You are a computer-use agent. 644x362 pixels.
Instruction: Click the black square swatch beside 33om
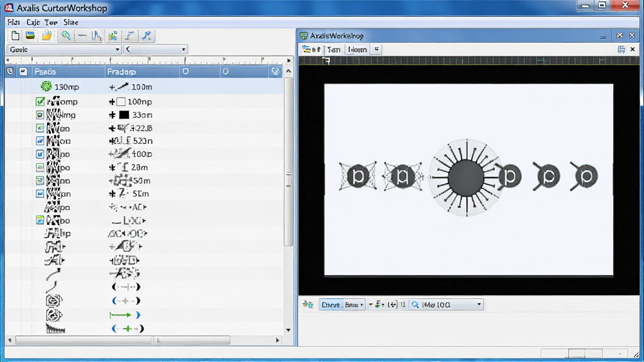[124, 115]
